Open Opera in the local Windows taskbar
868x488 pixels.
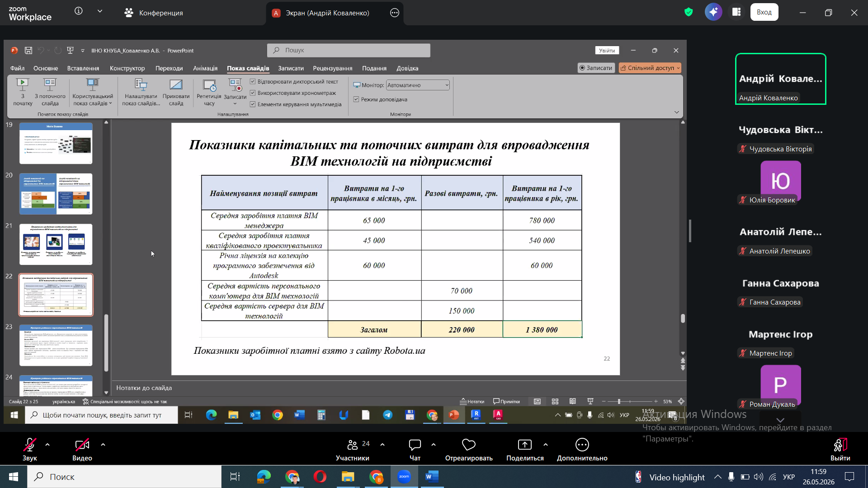pyautogui.click(x=320, y=477)
